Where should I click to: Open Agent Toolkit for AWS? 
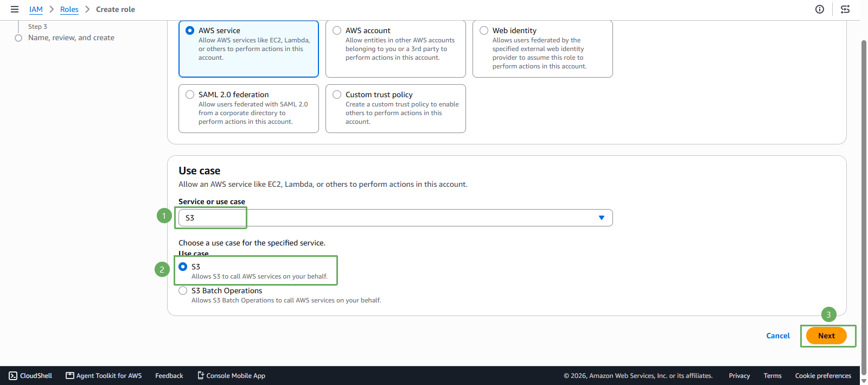[x=104, y=376]
